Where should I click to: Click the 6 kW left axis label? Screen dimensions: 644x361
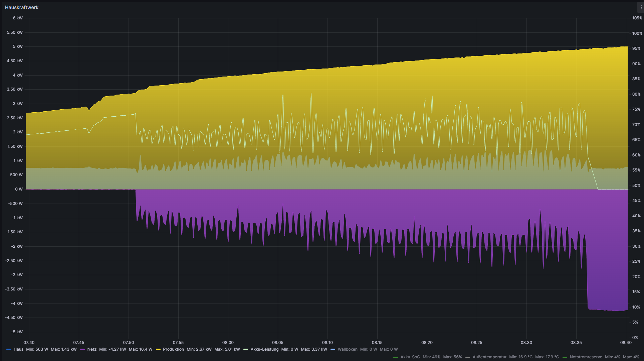pyautogui.click(x=18, y=18)
